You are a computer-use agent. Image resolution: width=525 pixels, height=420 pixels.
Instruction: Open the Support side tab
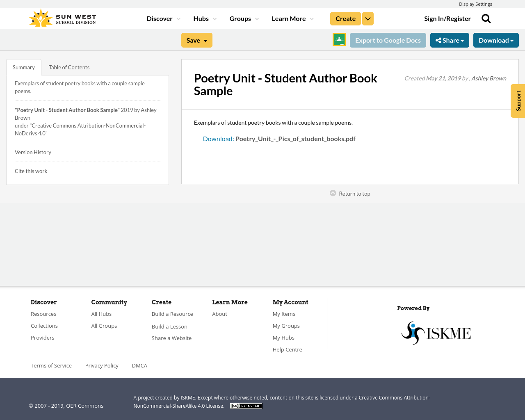point(518,100)
